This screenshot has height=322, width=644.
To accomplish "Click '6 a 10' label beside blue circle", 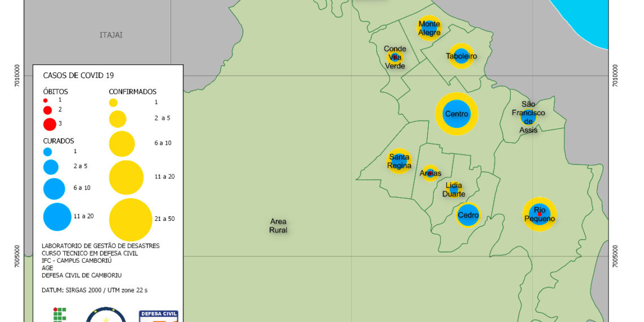I will [x=81, y=188].
